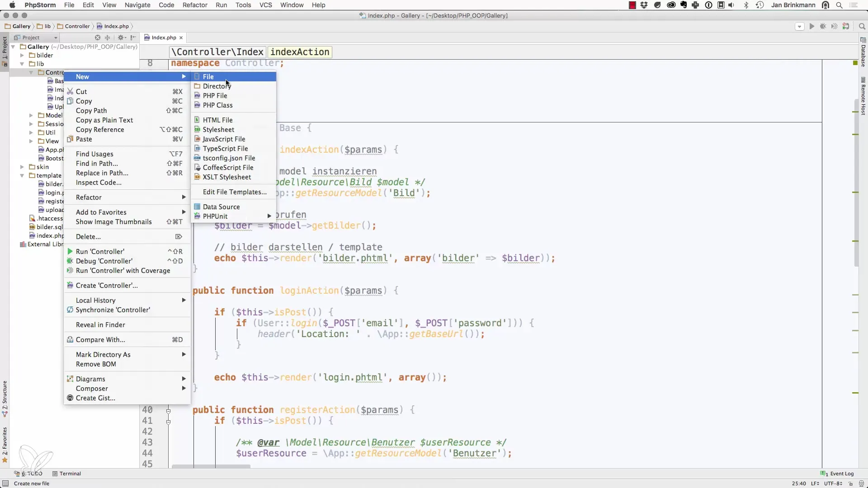Click Run 'Controller' with Coverage icon
Viewport: 868px width, 488px height.
pyautogui.click(x=70, y=271)
